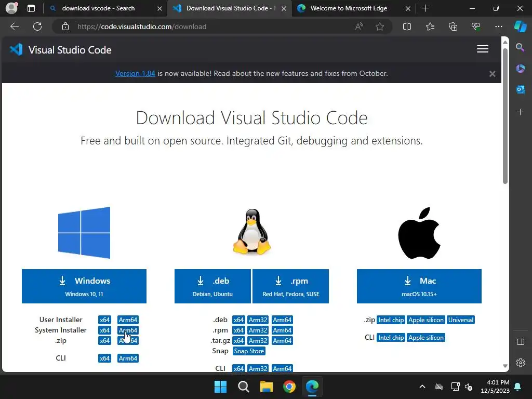Select Mac .zip Intel chip
This screenshot has width=532, height=399.
pos(391,320)
